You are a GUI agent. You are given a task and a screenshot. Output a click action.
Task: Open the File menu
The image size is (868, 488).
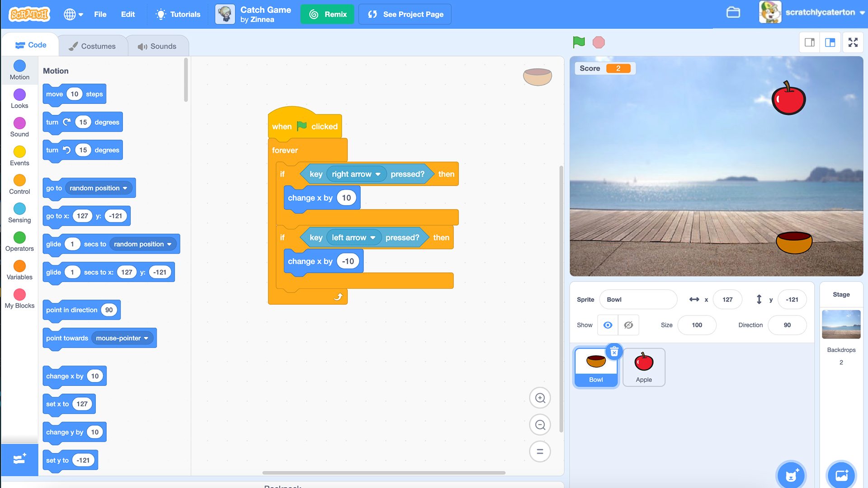click(100, 14)
